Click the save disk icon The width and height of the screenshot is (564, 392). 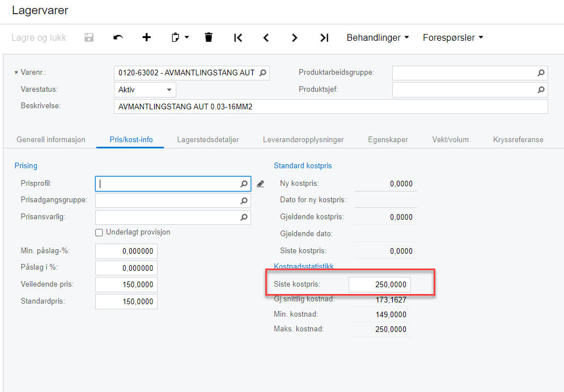89,37
